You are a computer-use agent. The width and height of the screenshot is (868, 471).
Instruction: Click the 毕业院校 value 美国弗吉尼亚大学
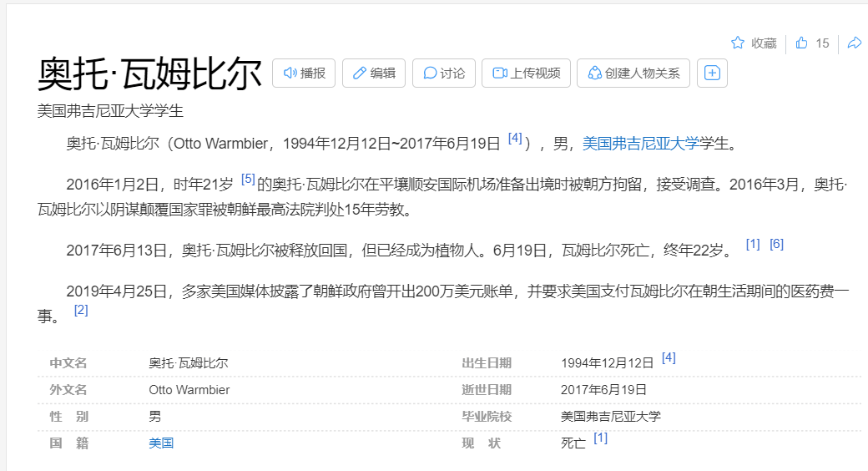(x=611, y=417)
